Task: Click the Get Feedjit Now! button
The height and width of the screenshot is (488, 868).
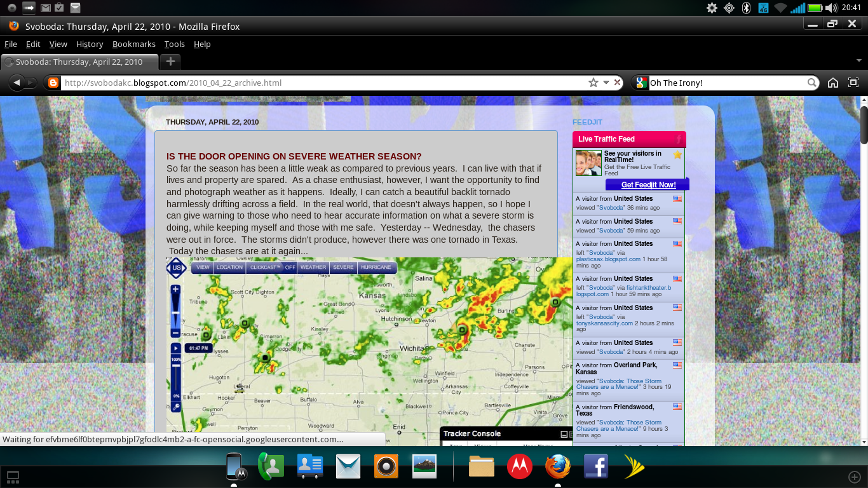Action: pyautogui.click(x=648, y=184)
